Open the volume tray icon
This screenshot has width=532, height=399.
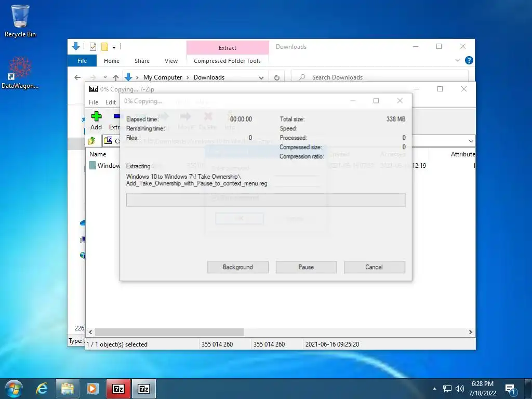pos(460,389)
